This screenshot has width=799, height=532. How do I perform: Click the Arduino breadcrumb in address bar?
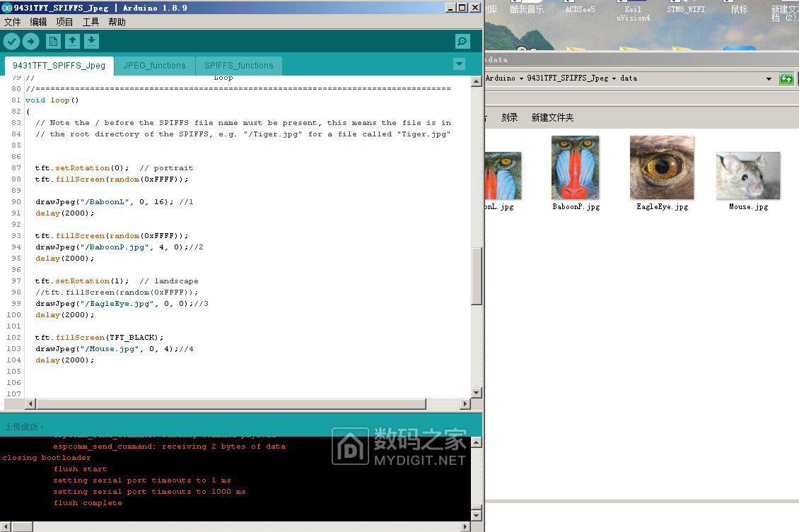point(501,78)
